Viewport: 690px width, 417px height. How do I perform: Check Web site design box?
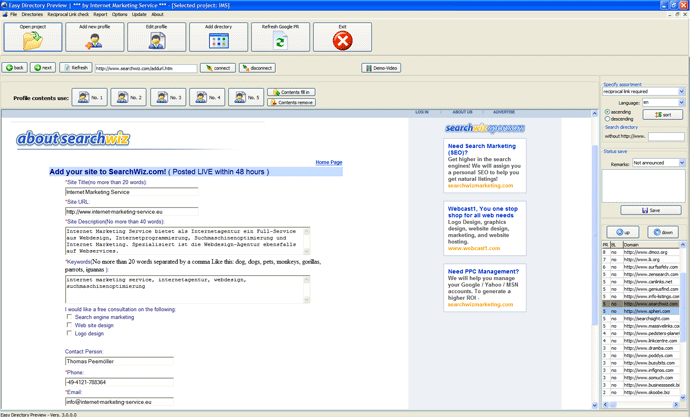(69, 325)
